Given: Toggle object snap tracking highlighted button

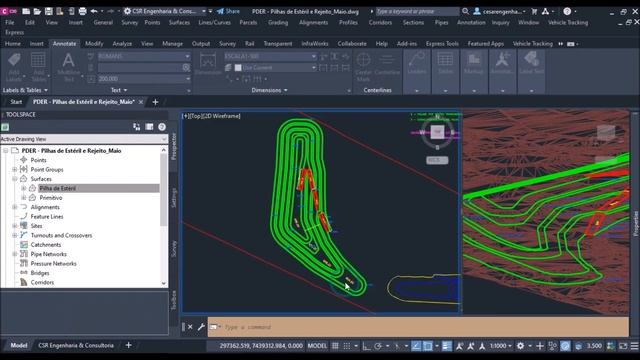Looking at the screenshot, I should point(416,346).
